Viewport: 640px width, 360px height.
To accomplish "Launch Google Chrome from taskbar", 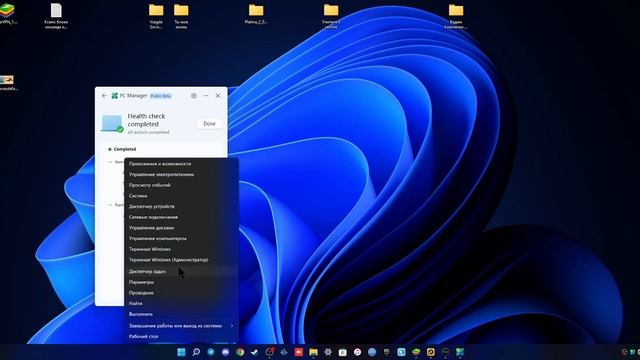I will pyautogui.click(x=240, y=352).
